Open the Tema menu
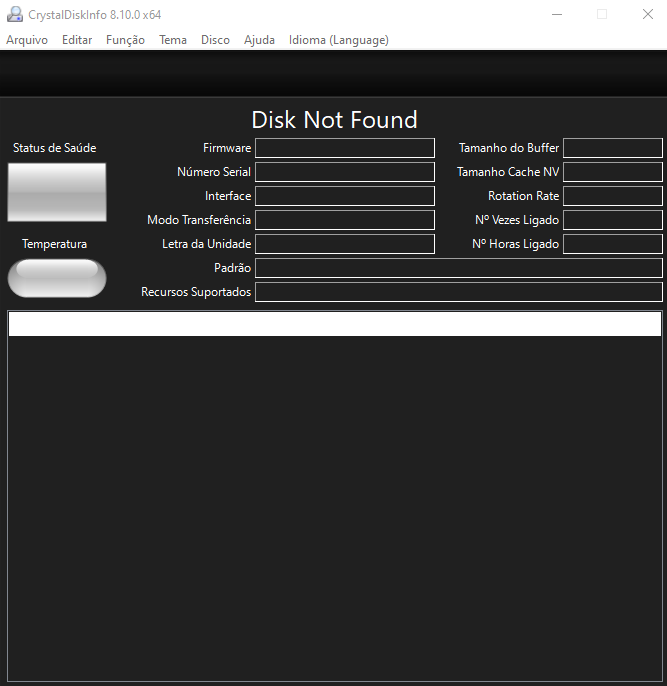 [173, 40]
